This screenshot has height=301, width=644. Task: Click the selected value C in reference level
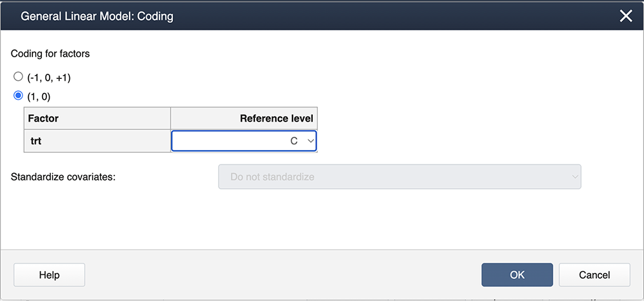[294, 141]
